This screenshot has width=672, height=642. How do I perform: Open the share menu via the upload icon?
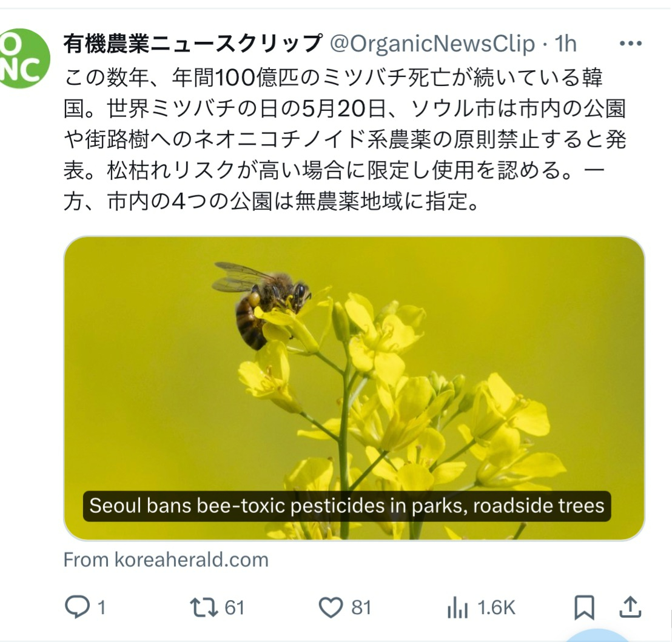click(x=631, y=606)
